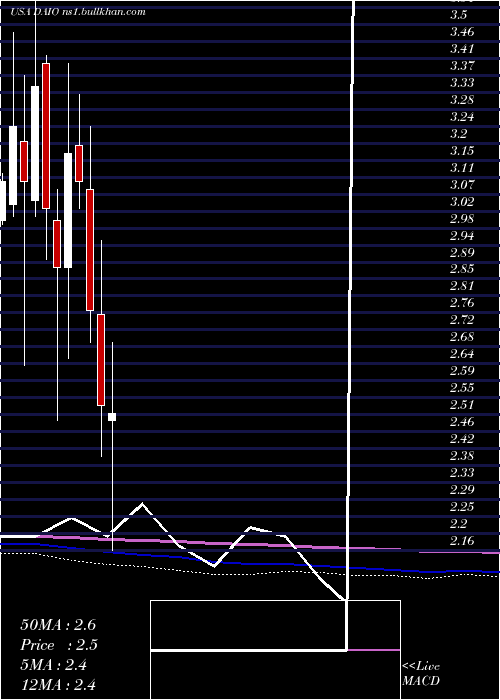
Task: Click the 3.07 price axis value
Action: (462, 184)
